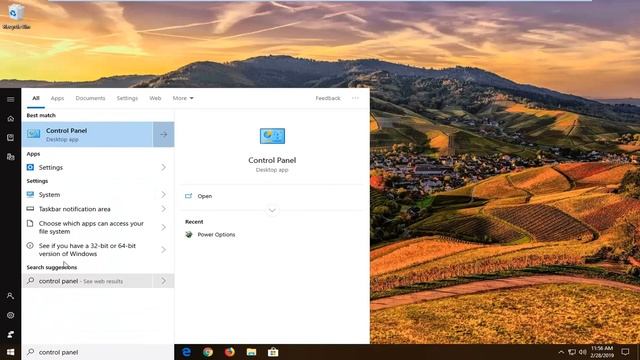Open the System settings result
The height and width of the screenshot is (360, 640).
pyautogui.click(x=88, y=195)
